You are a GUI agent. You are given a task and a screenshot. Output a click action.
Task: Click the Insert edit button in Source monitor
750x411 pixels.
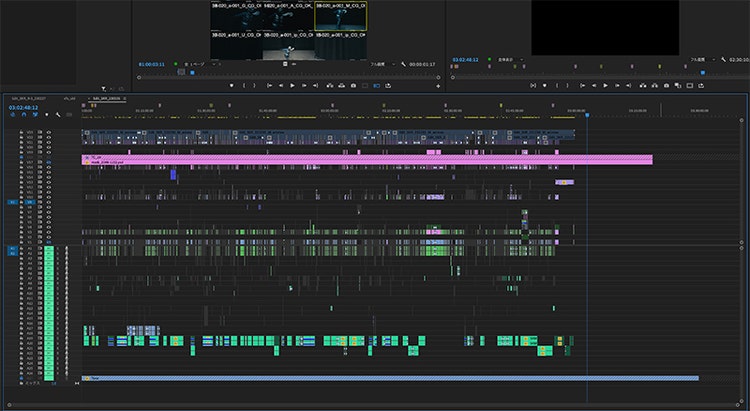[x=330, y=86]
